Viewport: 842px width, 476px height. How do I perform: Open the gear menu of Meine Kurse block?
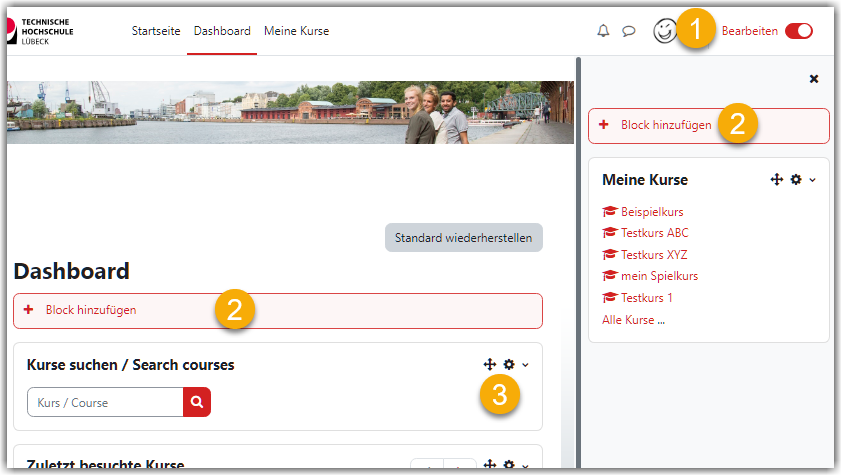(796, 179)
